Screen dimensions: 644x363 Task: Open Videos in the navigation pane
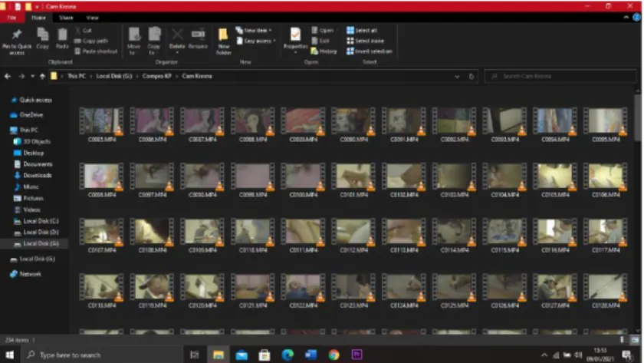pyautogui.click(x=28, y=210)
